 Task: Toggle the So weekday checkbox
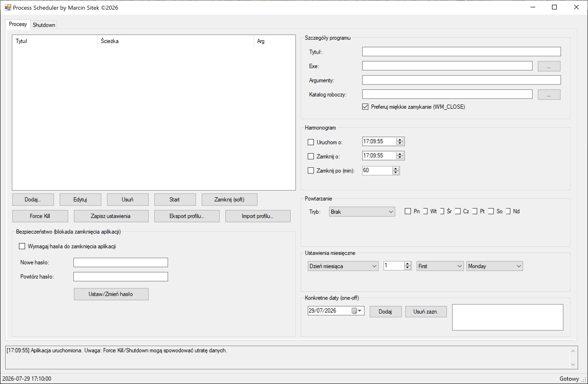click(491, 211)
